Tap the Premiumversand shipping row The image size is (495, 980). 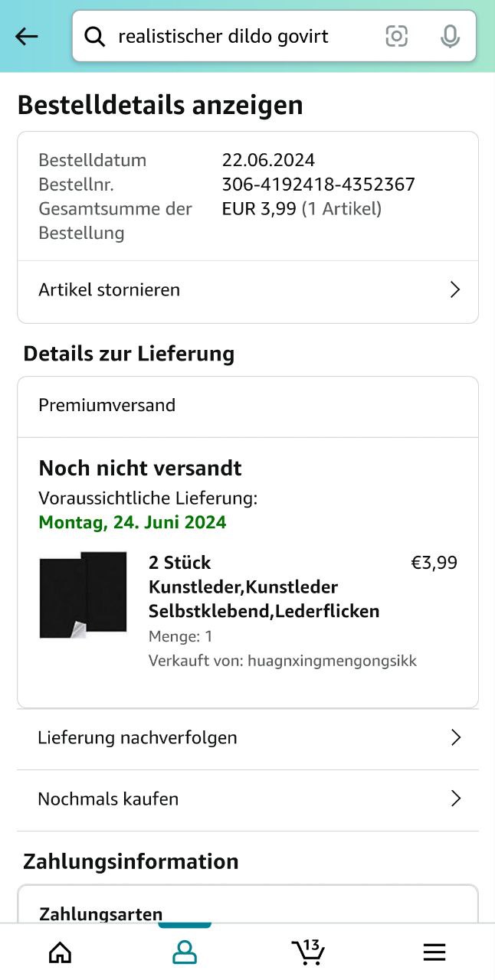[107, 405]
